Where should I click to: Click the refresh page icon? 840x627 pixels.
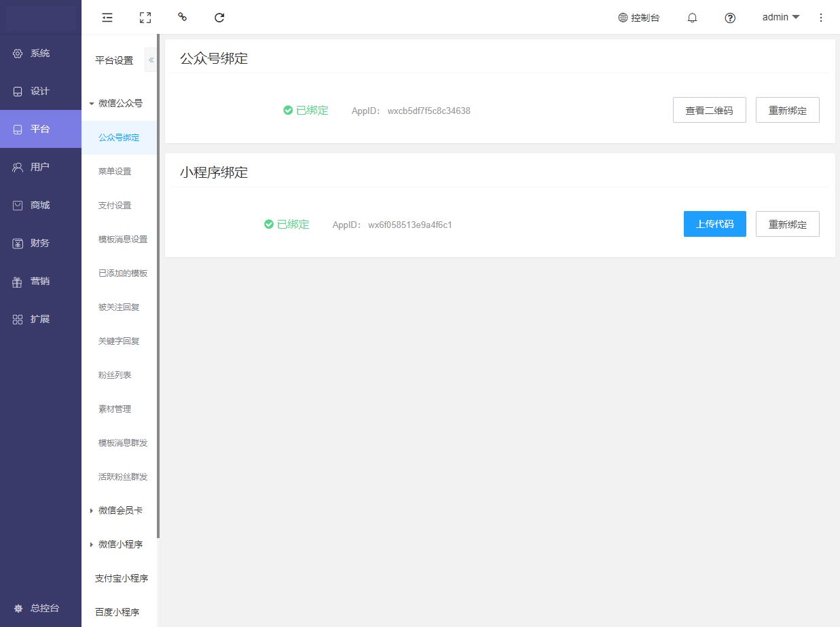219,18
